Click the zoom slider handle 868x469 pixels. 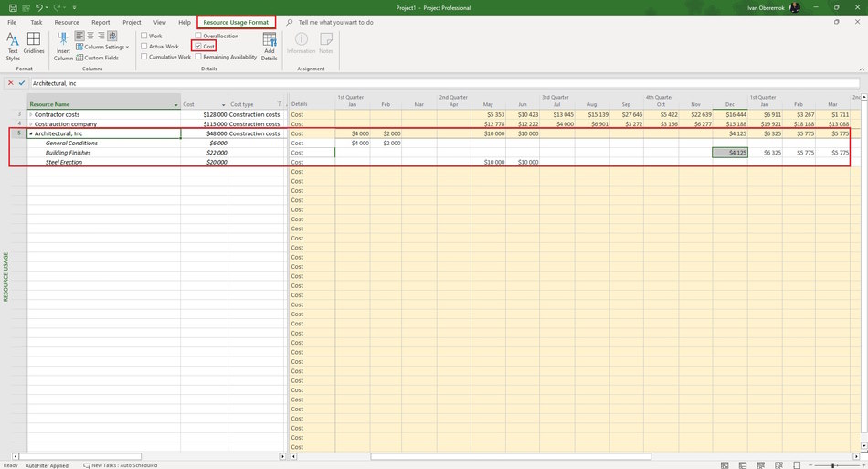[832, 465]
